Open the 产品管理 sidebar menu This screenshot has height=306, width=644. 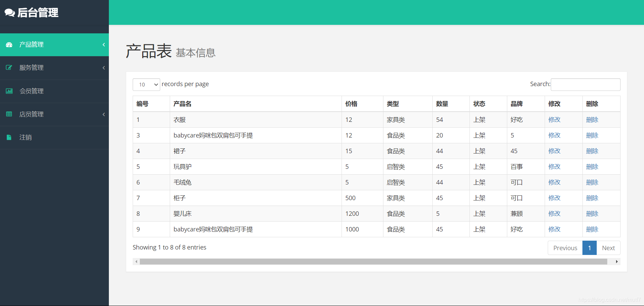click(54, 45)
